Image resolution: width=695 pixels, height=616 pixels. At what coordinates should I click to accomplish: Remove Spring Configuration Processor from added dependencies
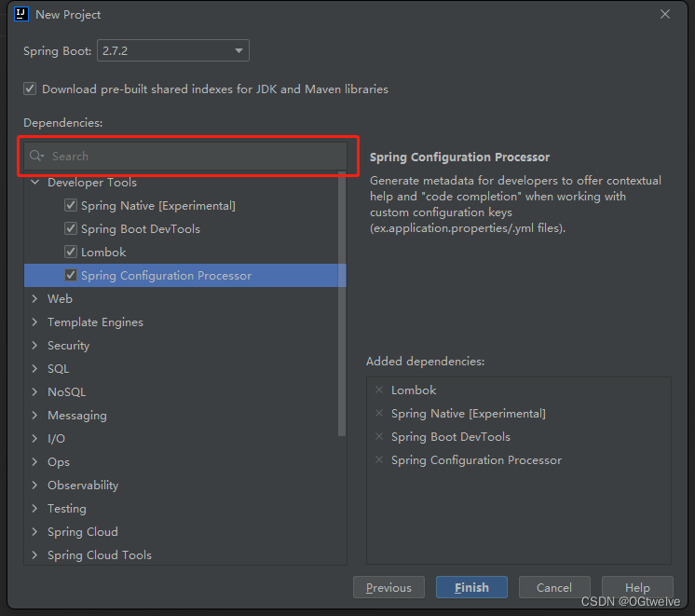click(x=379, y=459)
